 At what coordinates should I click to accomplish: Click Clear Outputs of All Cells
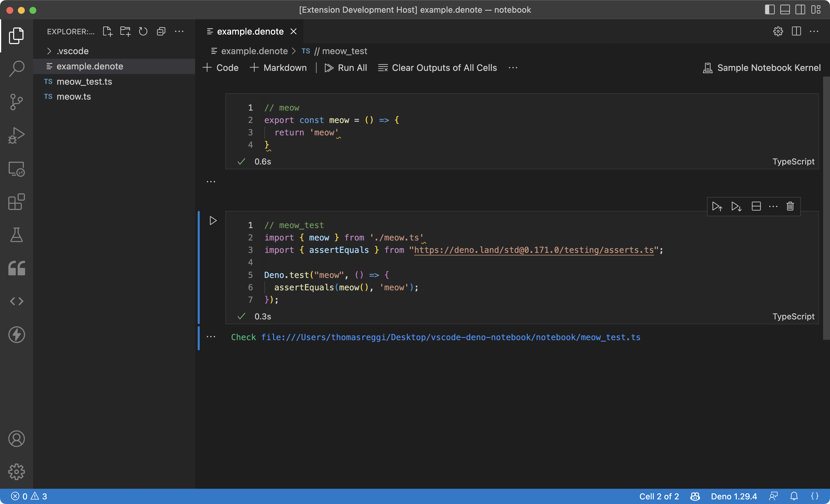coord(437,68)
